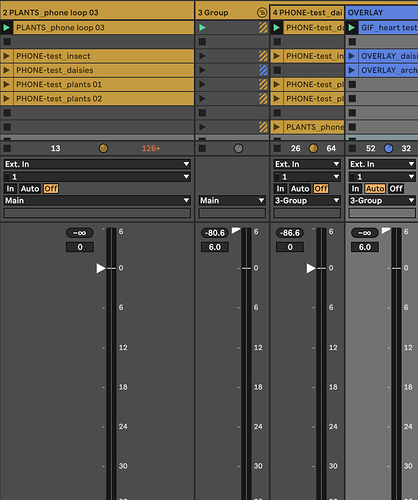This screenshot has height=500, width=418.
Task: Click the blue clip progress indicator in OVERLAY track
Action: (x=388, y=148)
